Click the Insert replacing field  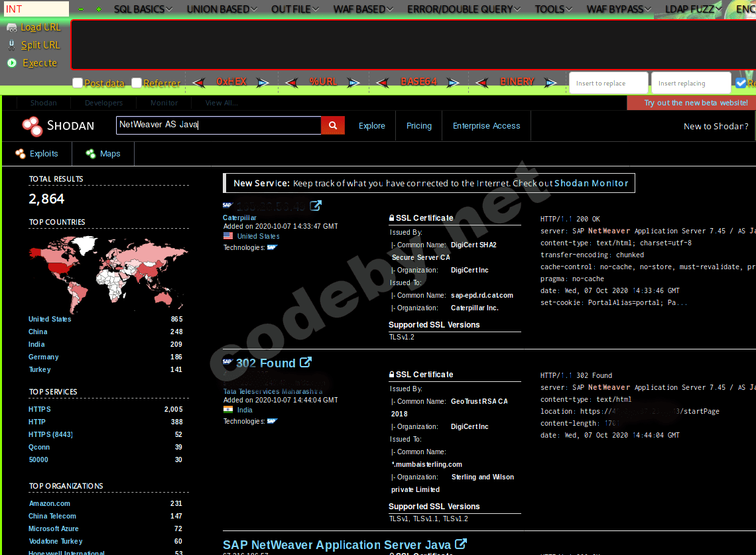(x=691, y=83)
